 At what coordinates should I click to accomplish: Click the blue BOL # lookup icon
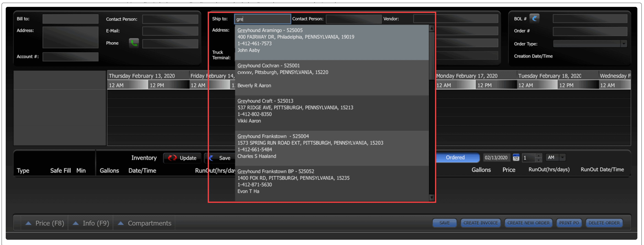[x=534, y=19]
